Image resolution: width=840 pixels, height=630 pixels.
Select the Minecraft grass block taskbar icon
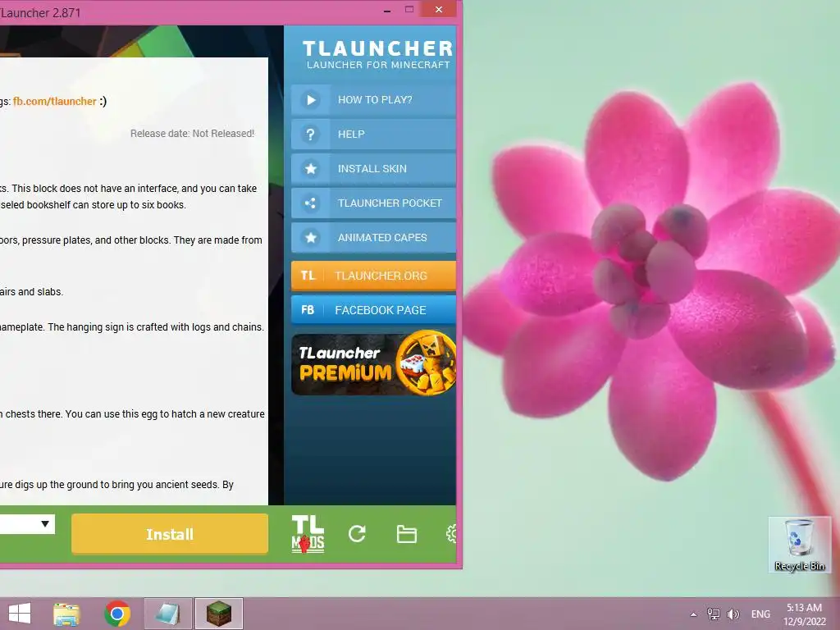point(218,614)
